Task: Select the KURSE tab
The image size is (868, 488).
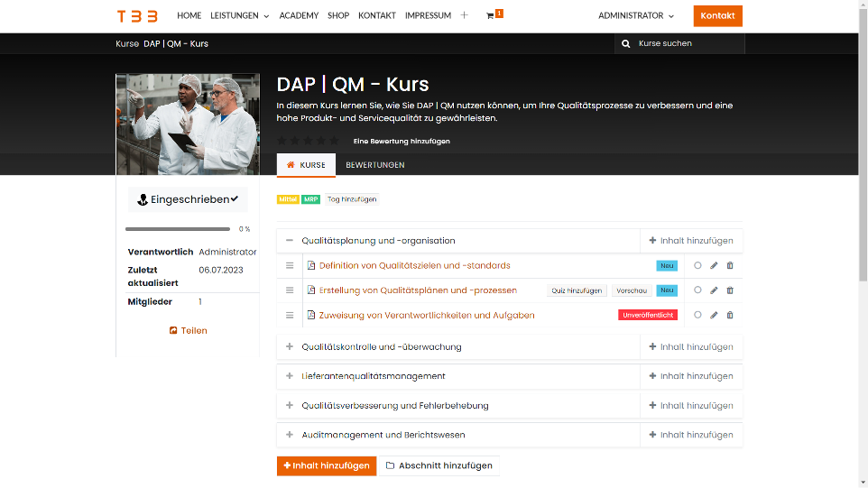Action: (306, 165)
